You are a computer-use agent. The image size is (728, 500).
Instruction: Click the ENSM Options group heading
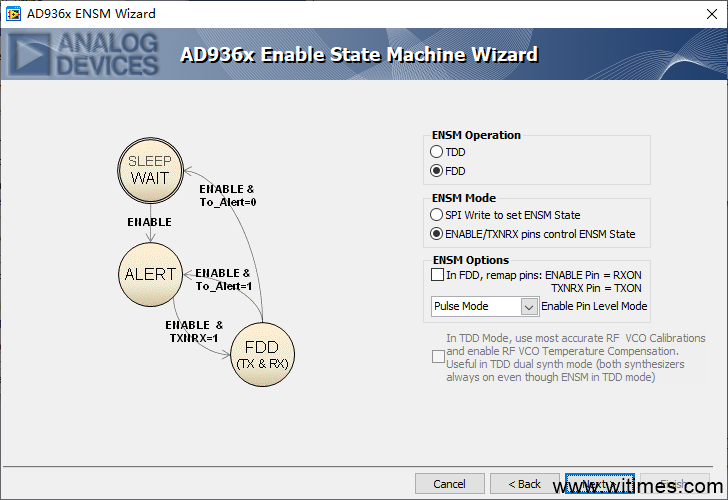point(471,260)
